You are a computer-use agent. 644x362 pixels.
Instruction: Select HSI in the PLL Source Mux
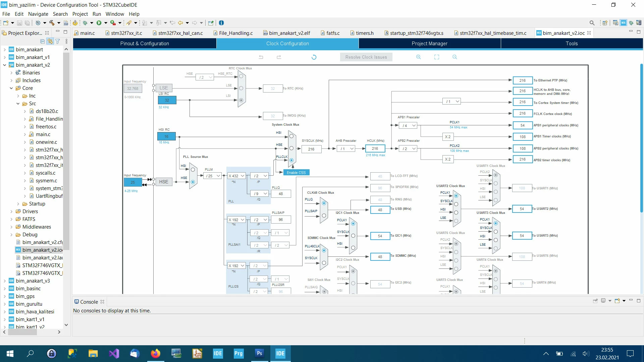pos(193,170)
